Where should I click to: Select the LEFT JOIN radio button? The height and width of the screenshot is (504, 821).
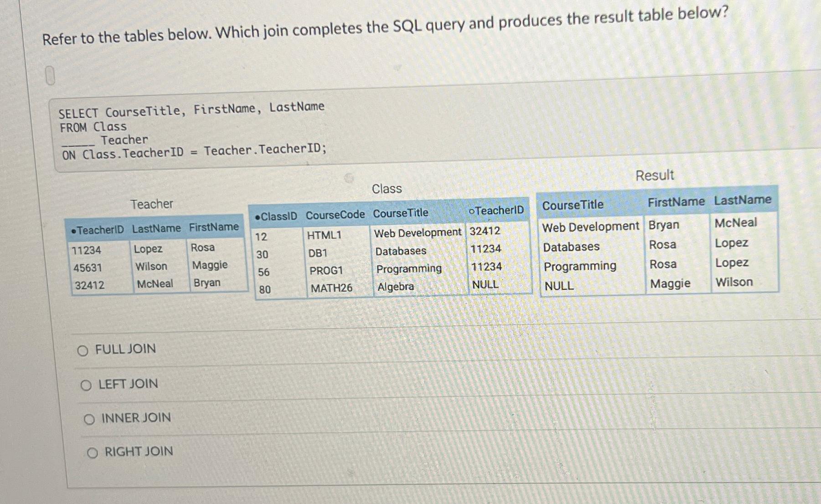pyautogui.click(x=86, y=384)
